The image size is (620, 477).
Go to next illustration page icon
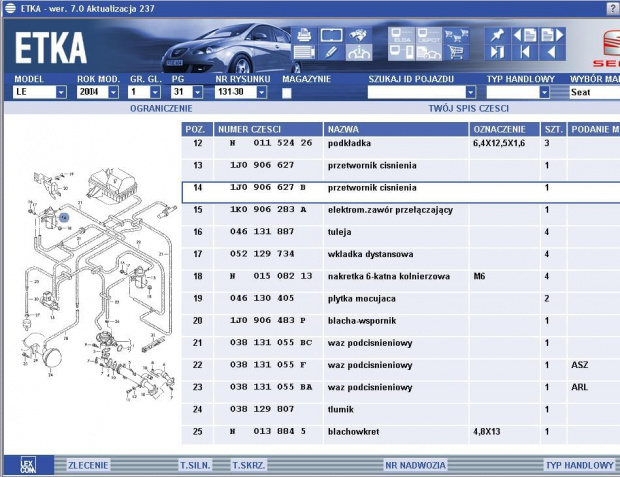point(552,35)
